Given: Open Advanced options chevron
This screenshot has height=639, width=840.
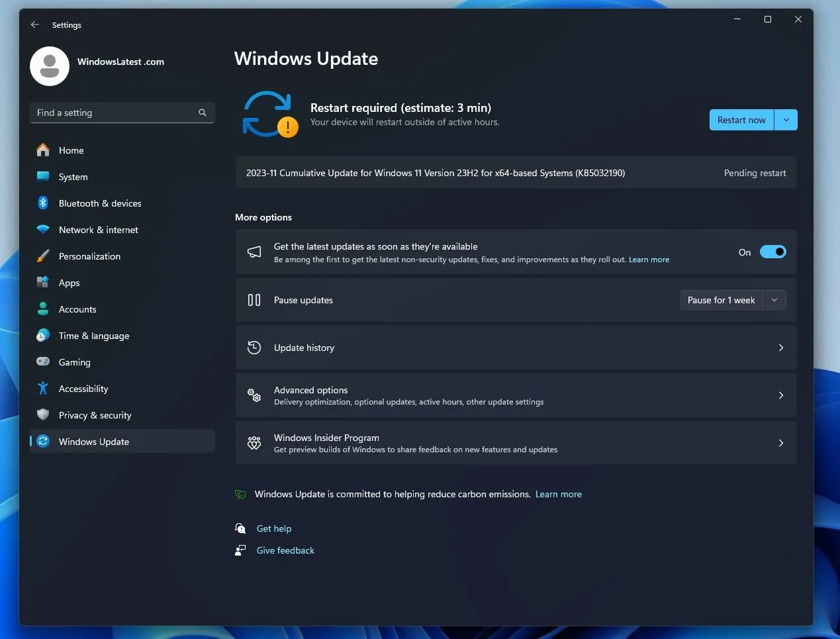Looking at the screenshot, I should 781,395.
